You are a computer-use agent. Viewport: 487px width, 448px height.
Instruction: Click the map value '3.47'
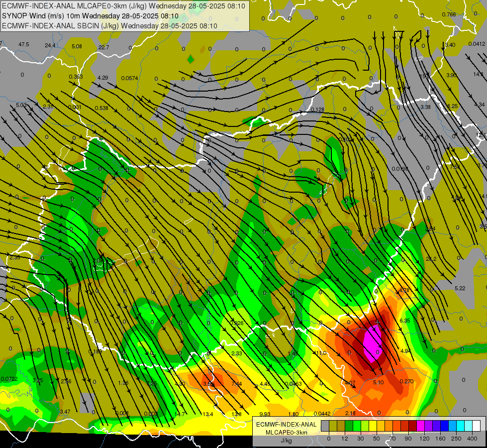coord(65,412)
